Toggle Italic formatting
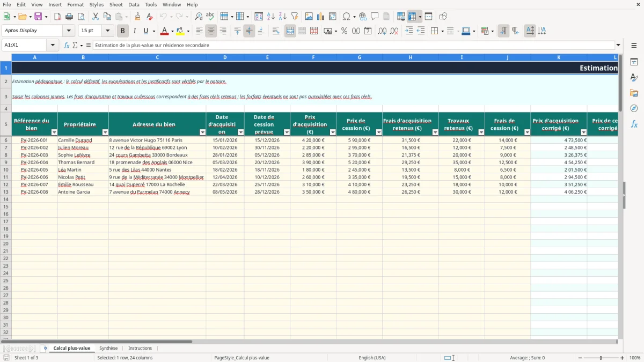Screen dimensions: 644x362 (134, 31)
